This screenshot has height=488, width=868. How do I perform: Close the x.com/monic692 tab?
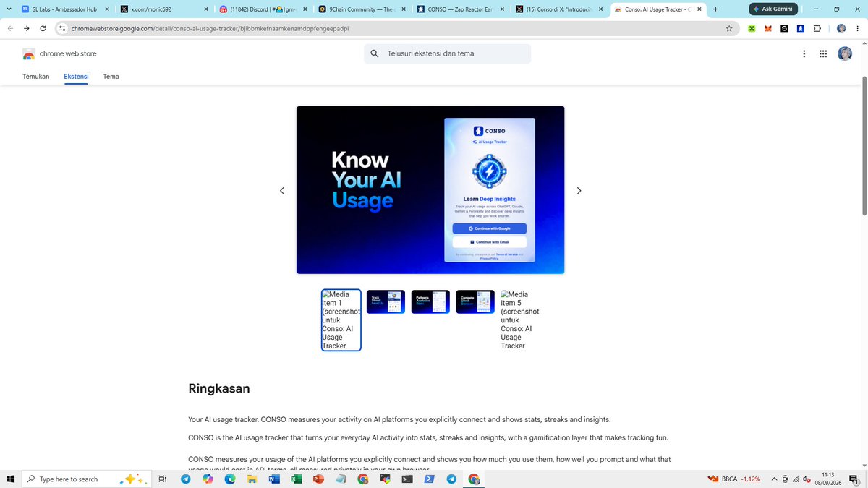[x=205, y=9]
